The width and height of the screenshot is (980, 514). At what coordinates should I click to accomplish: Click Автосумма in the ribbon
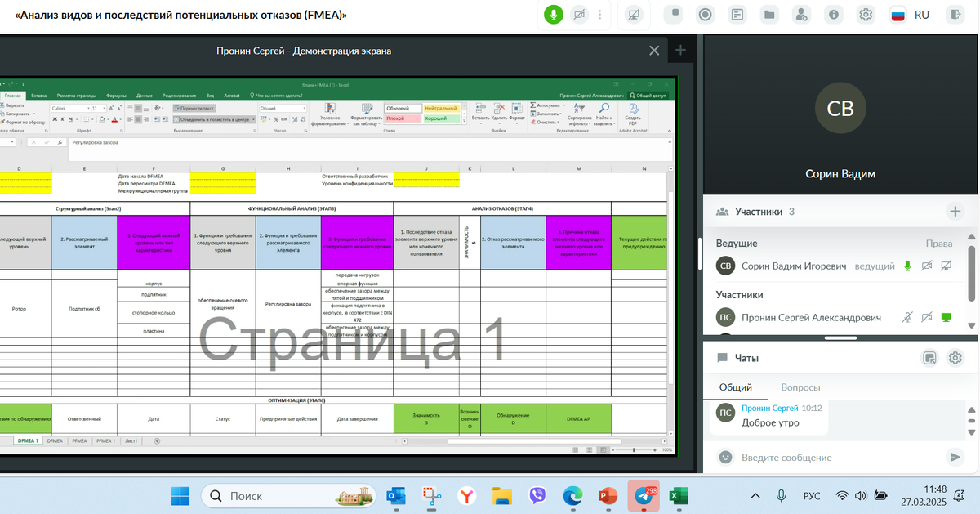547,105
